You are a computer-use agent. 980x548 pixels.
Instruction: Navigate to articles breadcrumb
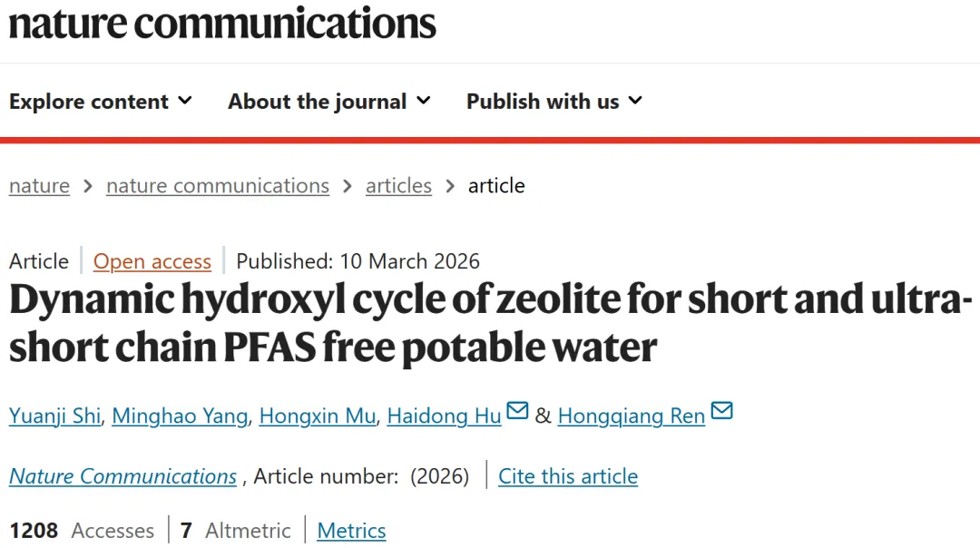click(398, 186)
